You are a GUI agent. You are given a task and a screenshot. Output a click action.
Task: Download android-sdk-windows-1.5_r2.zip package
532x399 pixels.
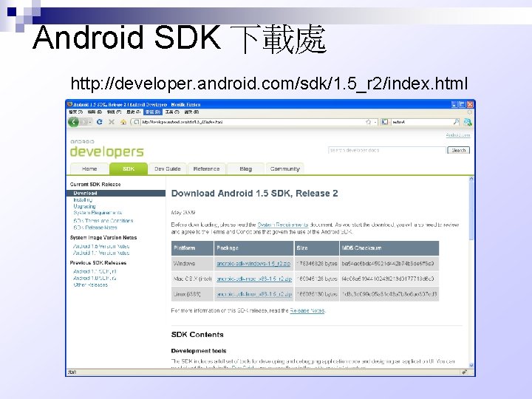(x=253, y=264)
